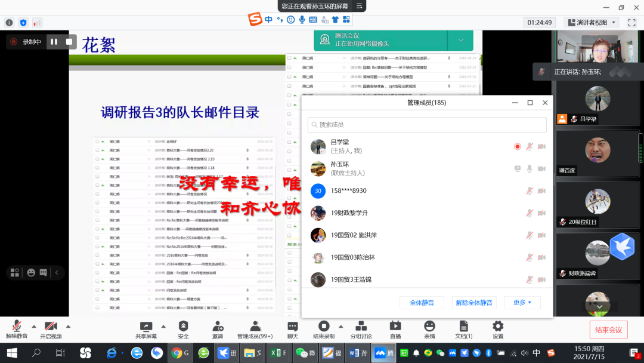Pause the recording in the 录制中 bar
Screen dimensions: 644x363
tap(54, 42)
